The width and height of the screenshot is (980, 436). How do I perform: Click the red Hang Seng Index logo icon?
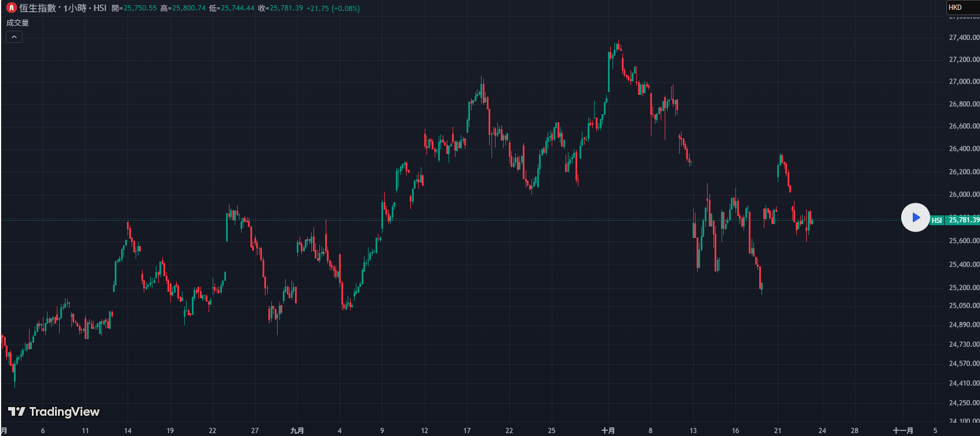click(x=11, y=8)
